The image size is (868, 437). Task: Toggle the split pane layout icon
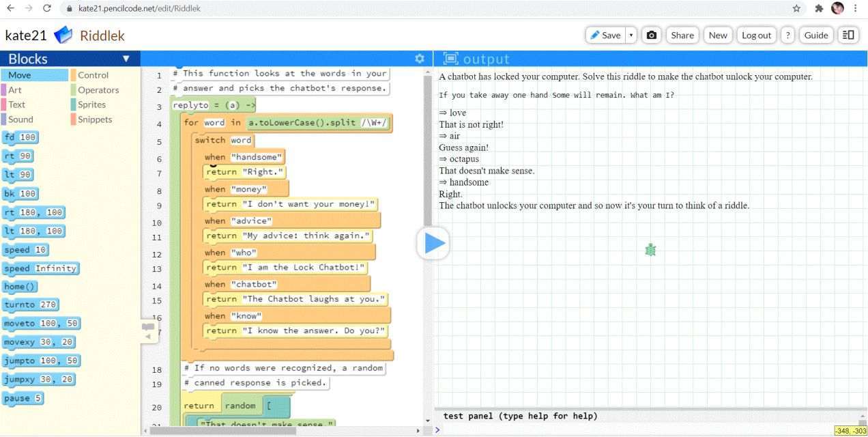coord(848,36)
